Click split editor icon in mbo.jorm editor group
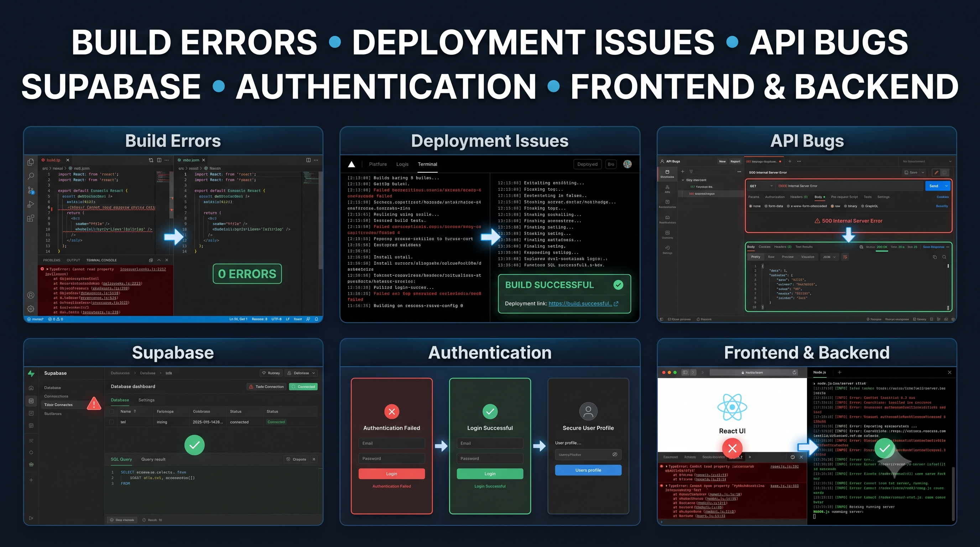The image size is (980, 547). (308, 160)
